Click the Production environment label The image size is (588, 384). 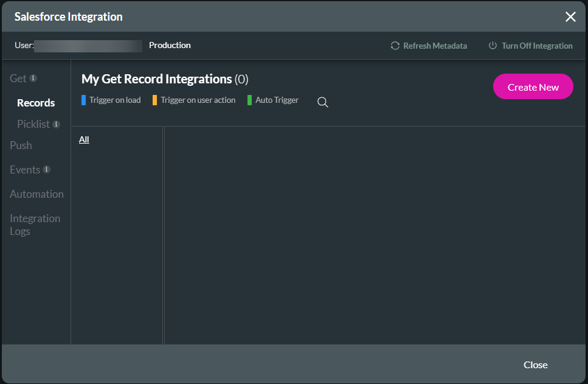170,45
